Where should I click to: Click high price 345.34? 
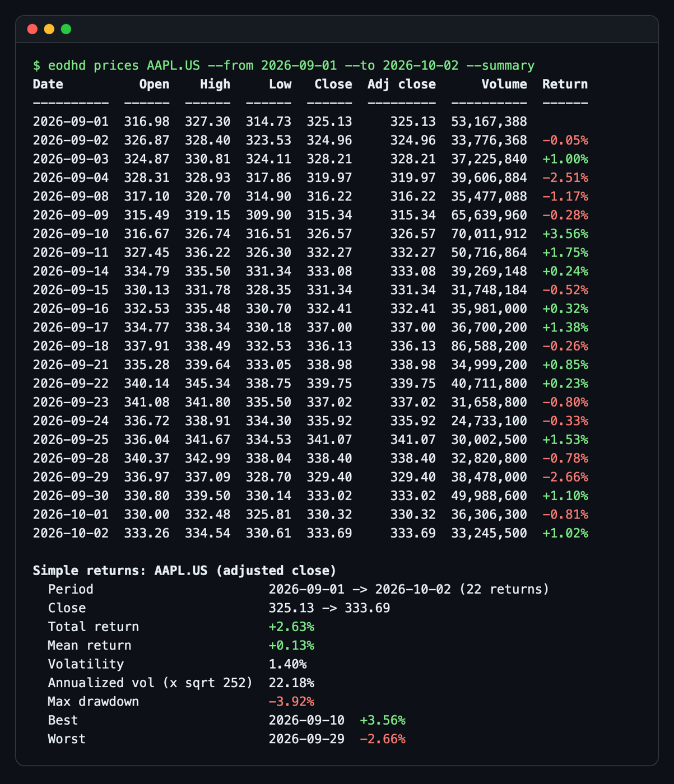coord(208,384)
